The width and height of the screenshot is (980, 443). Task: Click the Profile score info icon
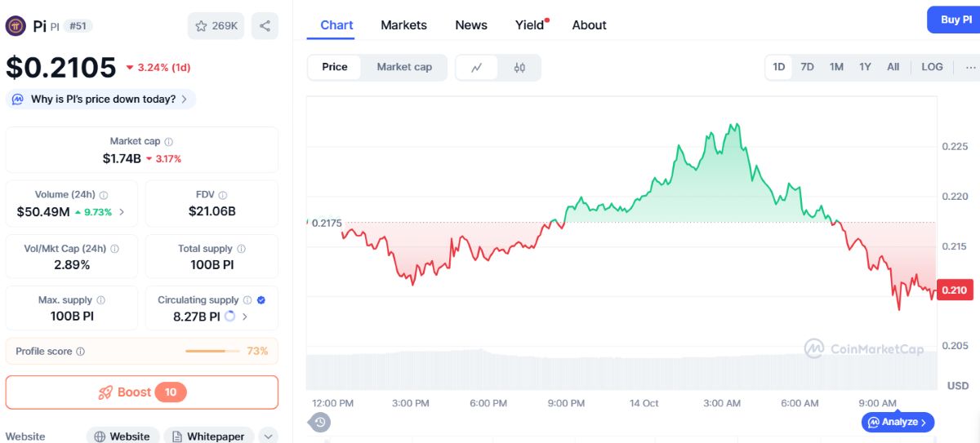pyautogui.click(x=80, y=352)
